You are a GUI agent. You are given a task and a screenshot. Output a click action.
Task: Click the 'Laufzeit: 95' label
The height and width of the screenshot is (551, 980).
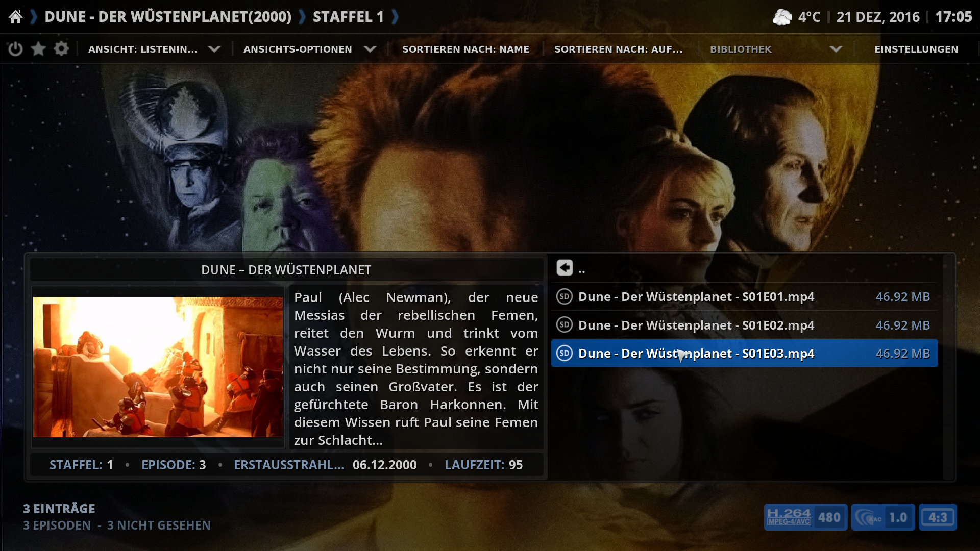[x=483, y=465]
